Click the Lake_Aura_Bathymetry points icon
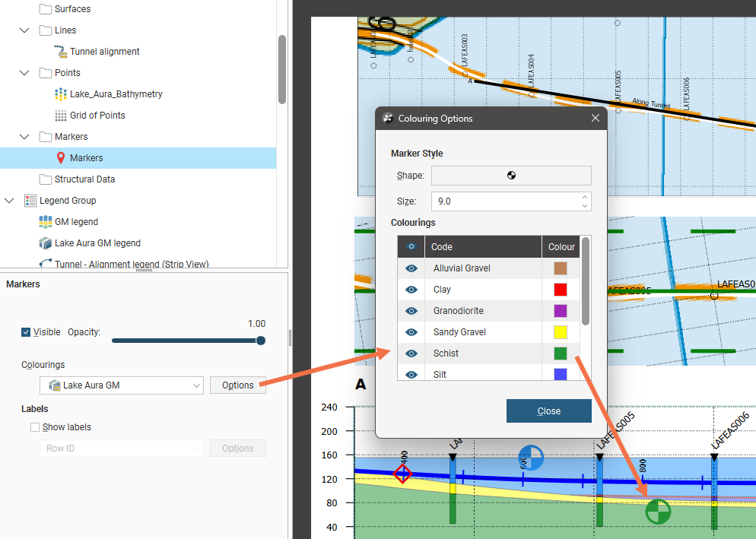 (61, 94)
